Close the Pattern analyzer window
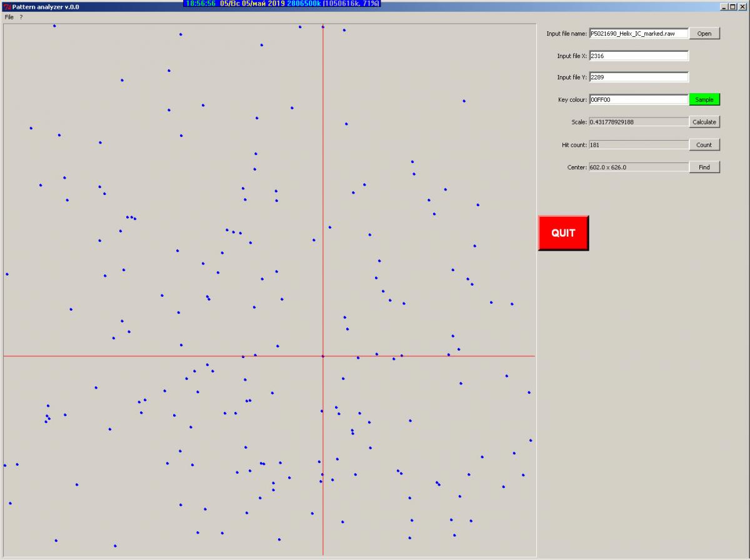 742,7
